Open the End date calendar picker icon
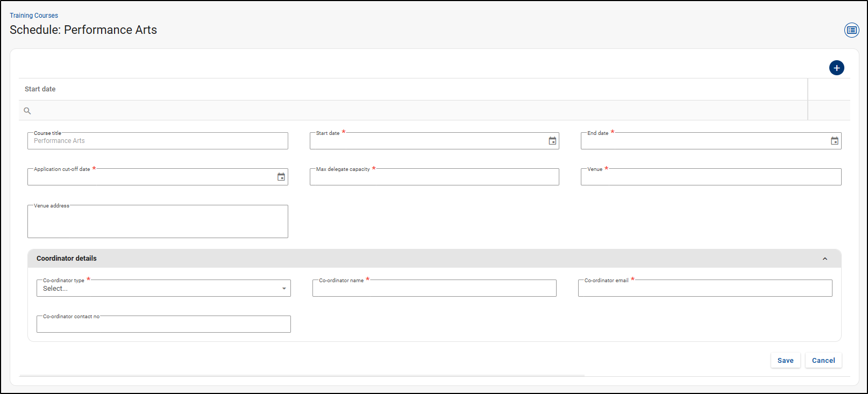This screenshot has height=394, width=868. [834, 141]
